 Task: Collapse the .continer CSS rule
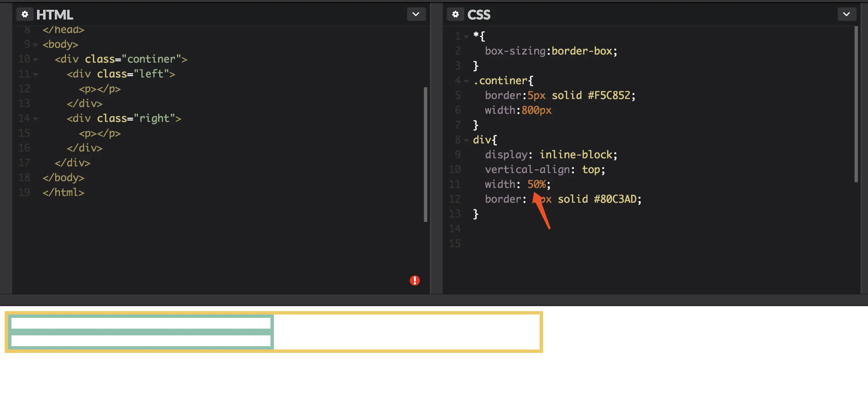(466, 81)
